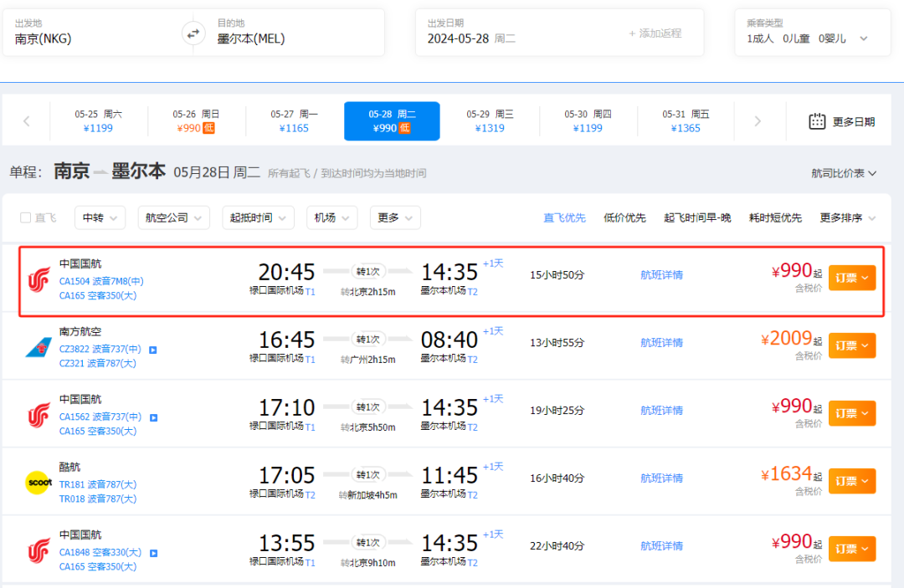Select date tab 05-26 周日 ¥990
Image resolution: width=904 pixels, height=588 pixels.
point(196,121)
